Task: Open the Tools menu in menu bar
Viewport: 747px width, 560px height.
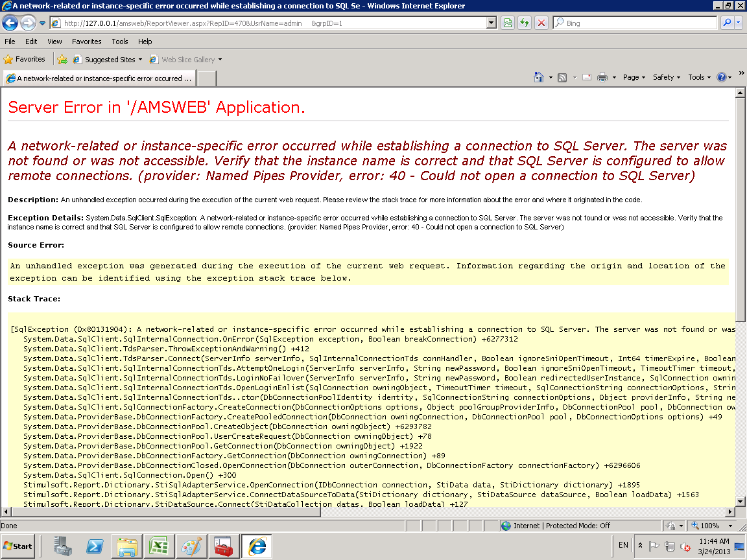Action: pos(119,41)
